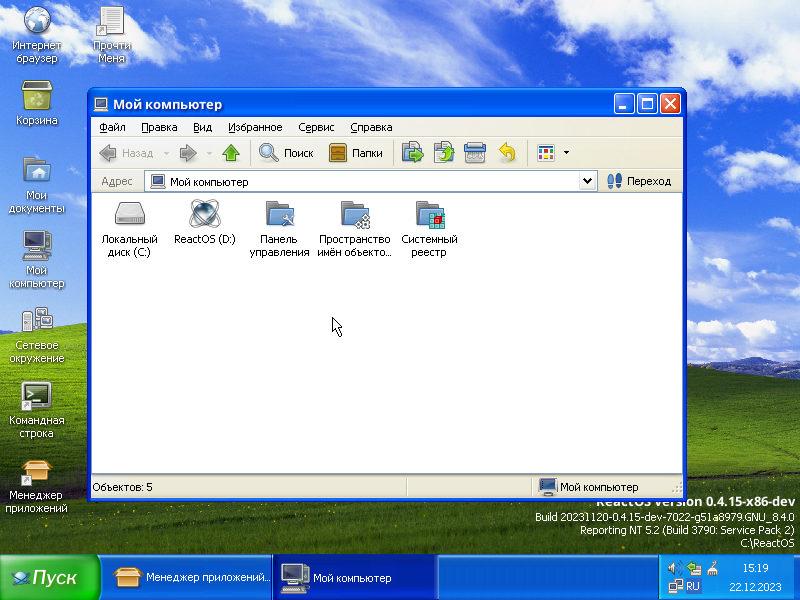
Task: Open the Файл menu
Action: point(112,127)
